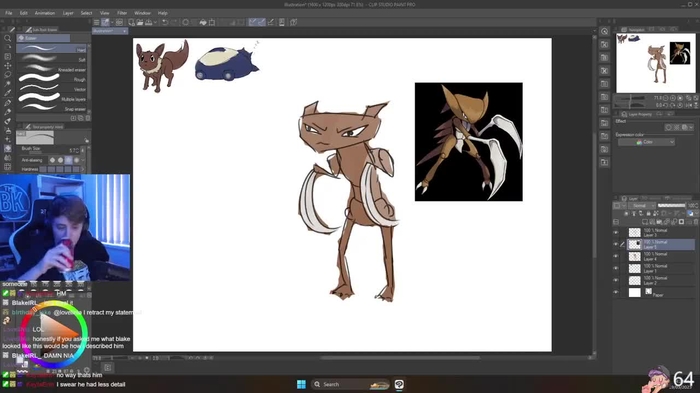Select the Eyedropper tool

pyautogui.click(x=8, y=93)
